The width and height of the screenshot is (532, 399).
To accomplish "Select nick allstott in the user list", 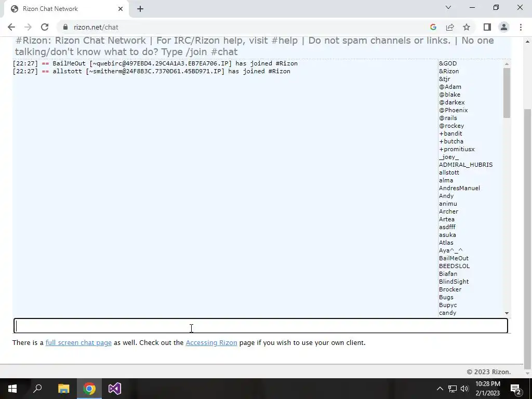I will pyautogui.click(x=449, y=172).
